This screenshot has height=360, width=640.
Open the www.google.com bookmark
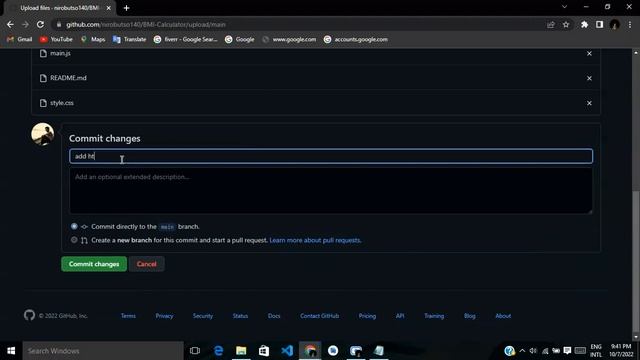coord(289,40)
